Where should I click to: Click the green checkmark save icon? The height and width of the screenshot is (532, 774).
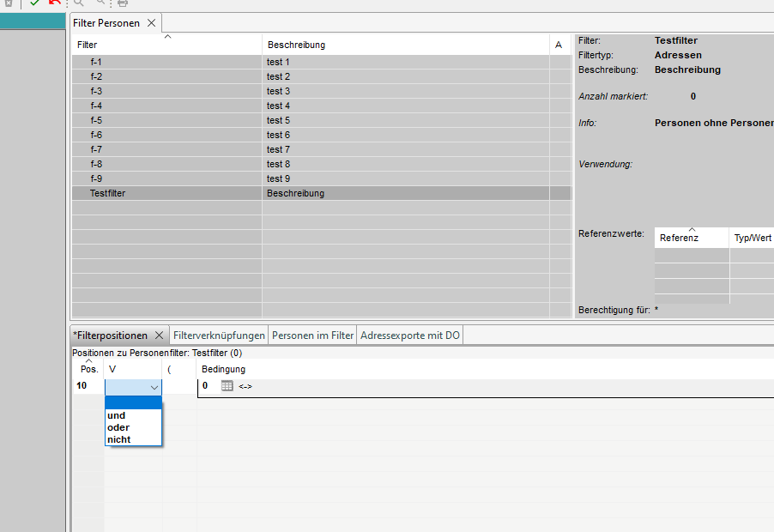click(34, 3)
